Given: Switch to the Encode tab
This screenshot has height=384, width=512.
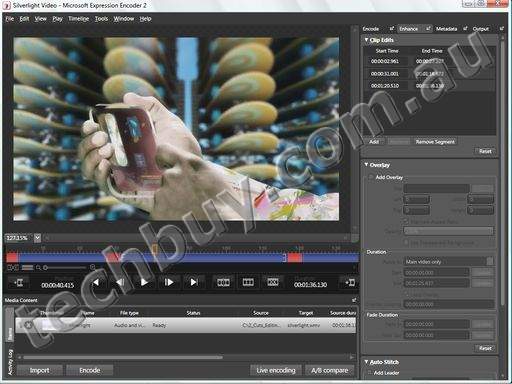Looking at the screenshot, I should (x=371, y=29).
